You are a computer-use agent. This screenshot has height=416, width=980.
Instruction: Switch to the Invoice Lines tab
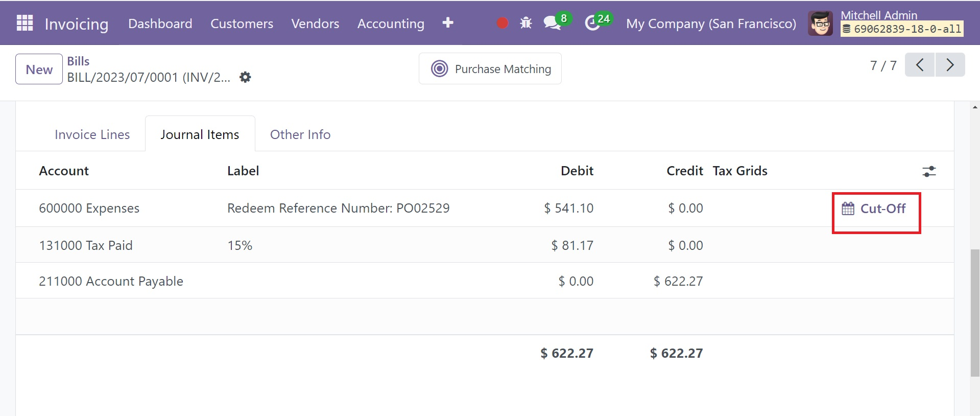click(x=92, y=134)
